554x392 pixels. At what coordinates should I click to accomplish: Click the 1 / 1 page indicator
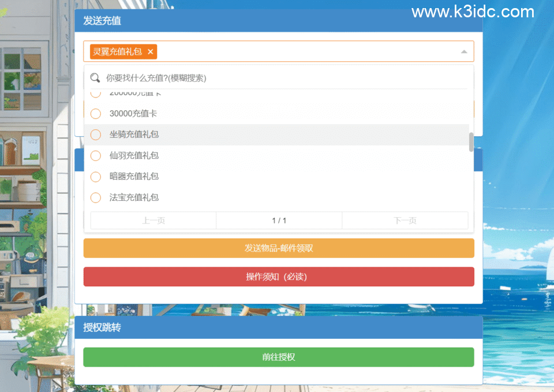pyautogui.click(x=279, y=220)
